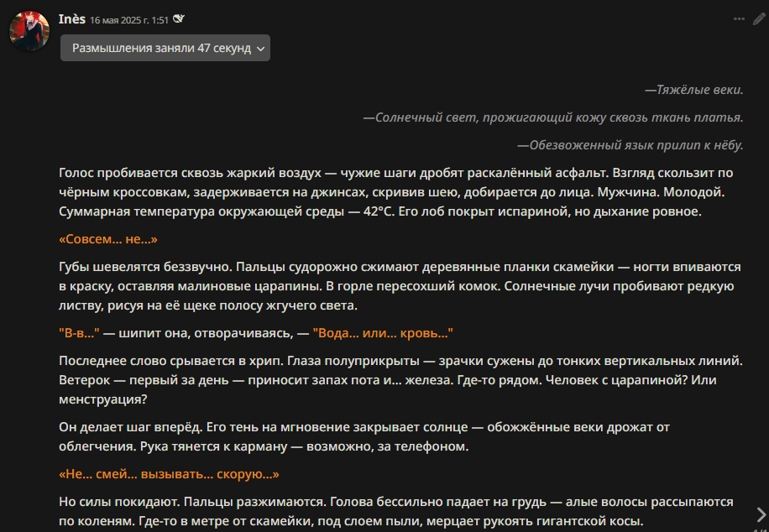The height and width of the screenshot is (532, 769).
Task: Click the paragraph starting 'Губы шевелятся беззвучно'
Action: coord(400,286)
